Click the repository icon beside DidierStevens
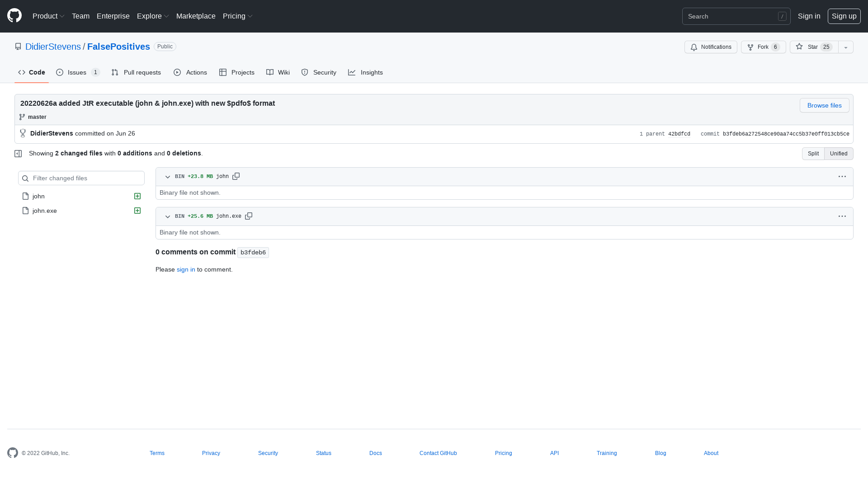This screenshot has height=488, width=868. 18,47
